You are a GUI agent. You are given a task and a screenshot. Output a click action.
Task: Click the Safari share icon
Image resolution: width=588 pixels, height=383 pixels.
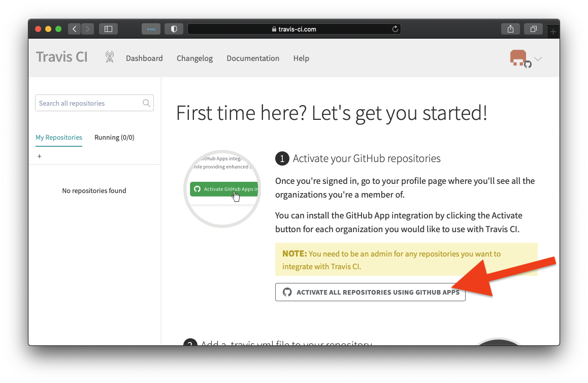(x=510, y=29)
